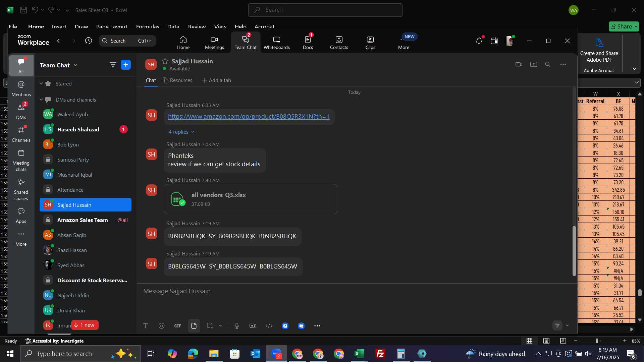Record video message in composer
The width and height of the screenshot is (644, 362).
[253, 326]
